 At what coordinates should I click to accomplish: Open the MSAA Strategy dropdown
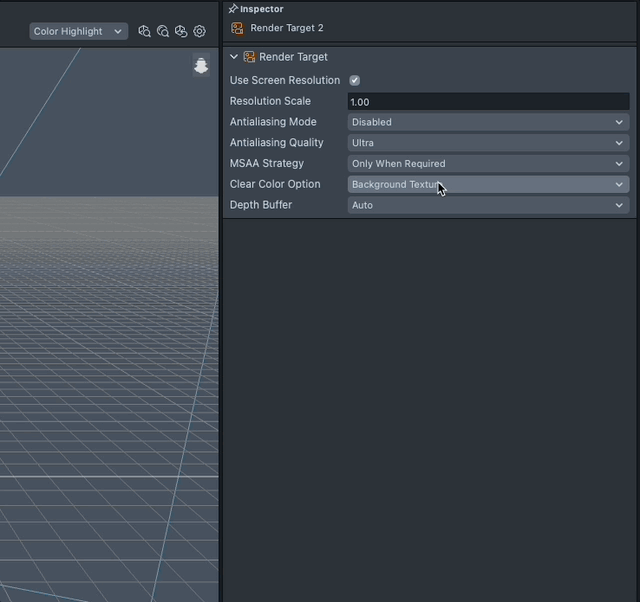point(488,164)
